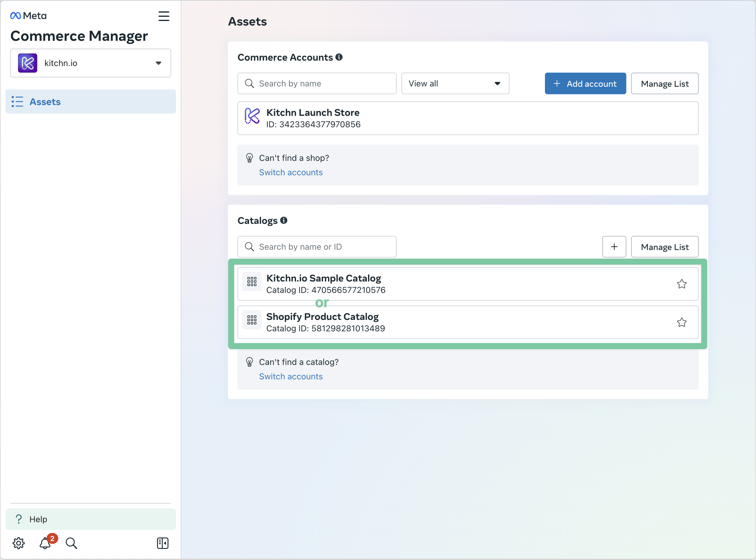Screen dimensions: 756x560
Task: Open the kitchn.io business account dropdown
Action: [x=91, y=63]
